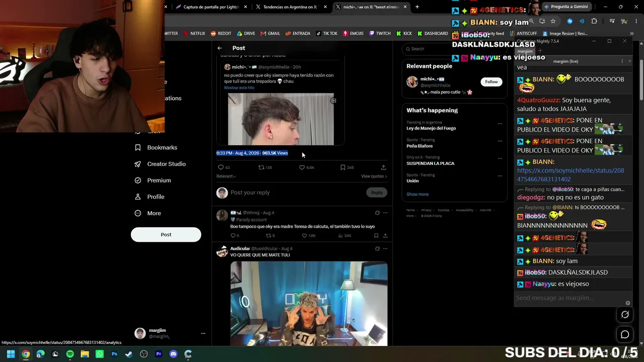Open the emote picker in Chatterino
The image size is (644, 362).
[627, 303]
